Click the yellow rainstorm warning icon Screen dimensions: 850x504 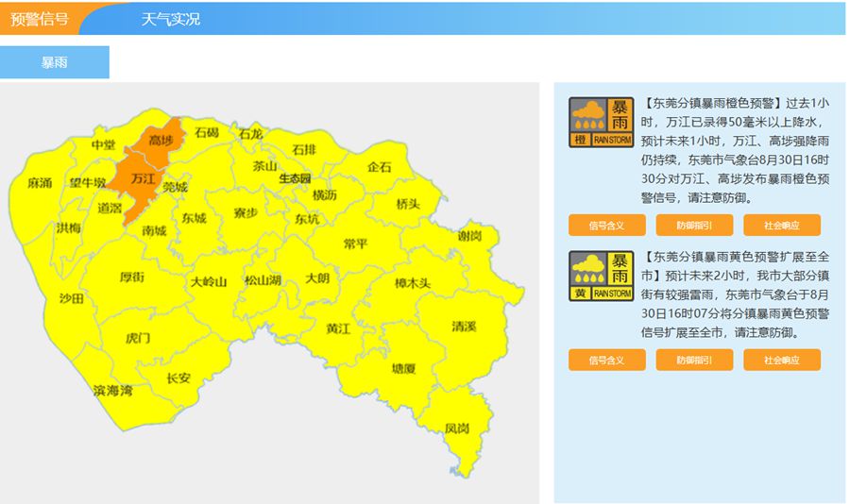[x=601, y=276]
